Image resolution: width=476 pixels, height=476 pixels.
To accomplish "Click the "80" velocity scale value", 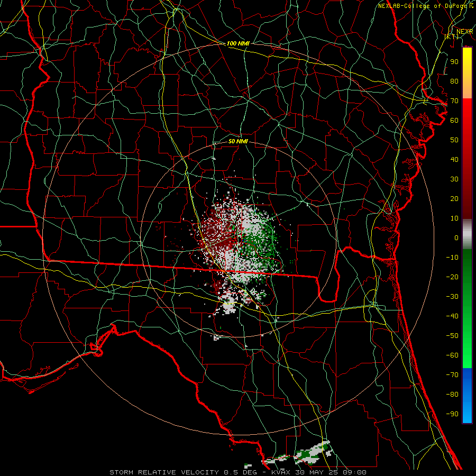I will [x=454, y=81].
